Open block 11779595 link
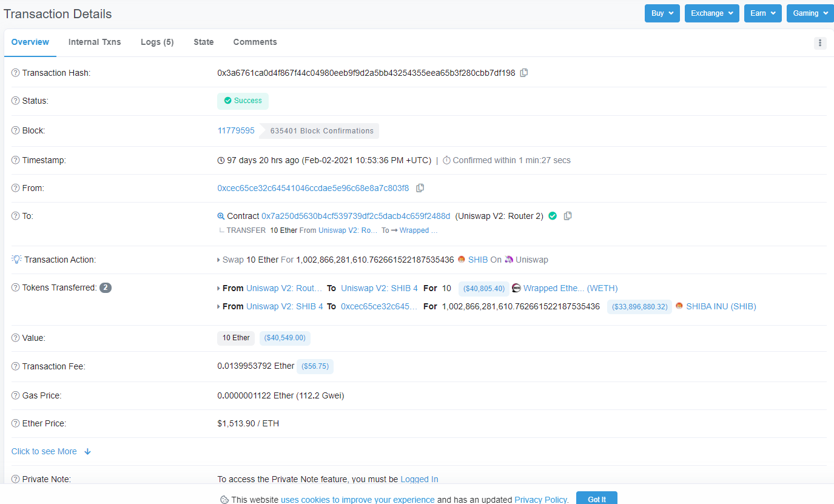 236,130
